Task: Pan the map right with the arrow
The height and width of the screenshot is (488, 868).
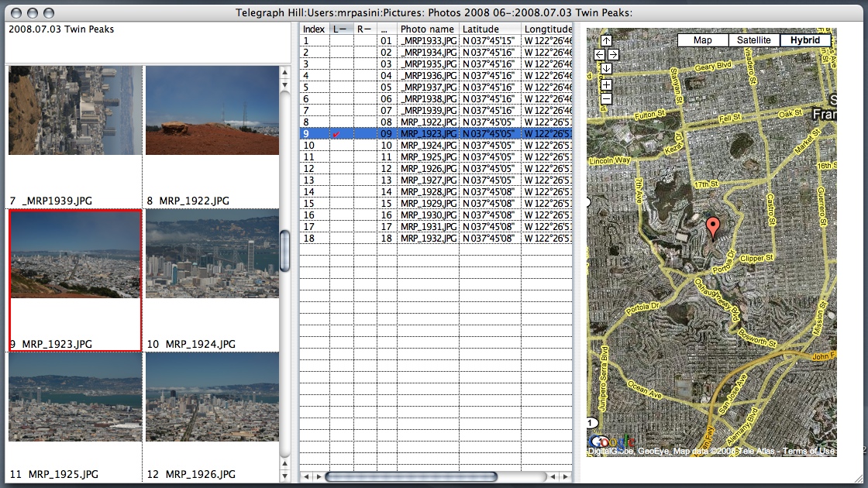Action: click(613, 55)
